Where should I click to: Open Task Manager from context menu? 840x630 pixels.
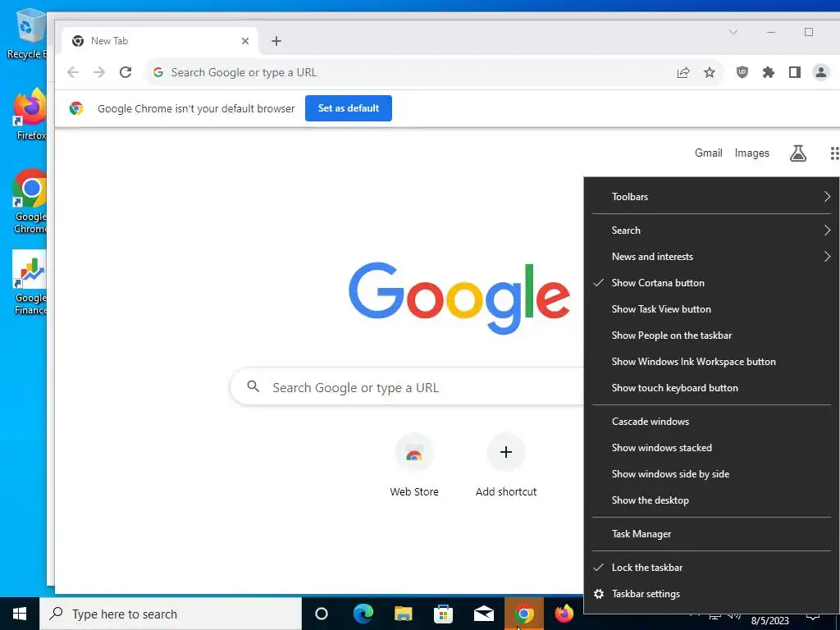coord(711,534)
